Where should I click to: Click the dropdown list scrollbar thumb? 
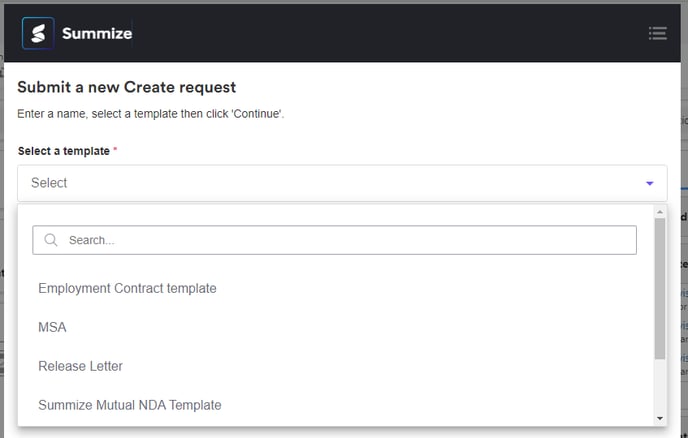point(660,288)
